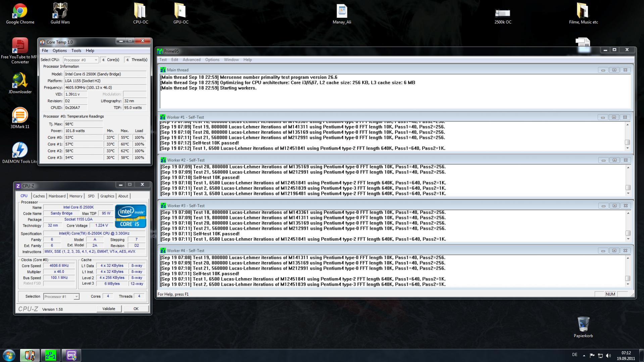Viewport: 644px width, 362px height.
Task: Click the language indicator DE
Action: (575, 355)
